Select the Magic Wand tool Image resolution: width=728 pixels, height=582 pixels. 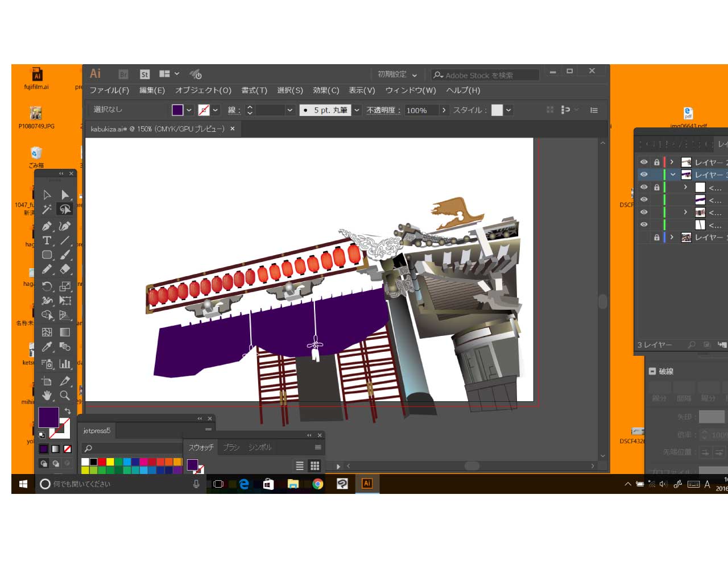click(x=47, y=210)
